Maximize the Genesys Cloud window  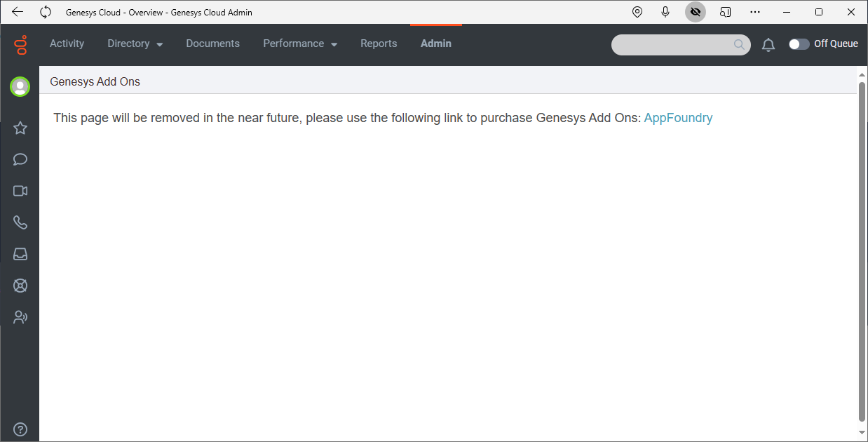[x=819, y=12]
